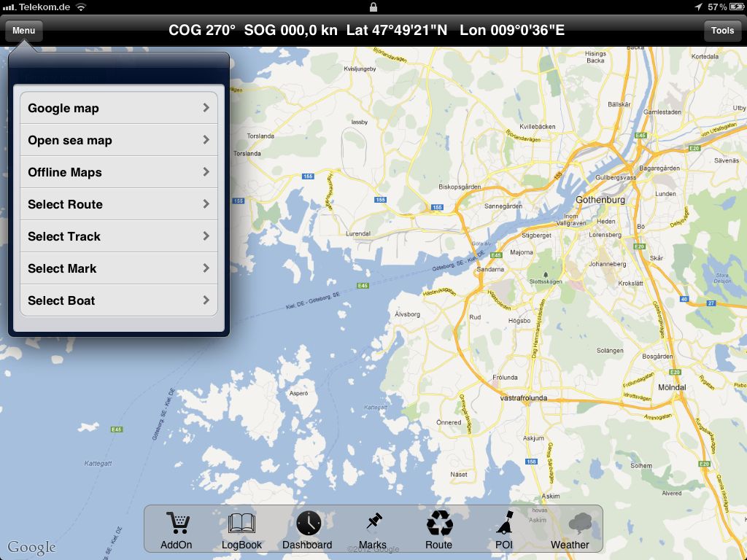Click the Menu button
747x560 pixels.
point(24,31)
